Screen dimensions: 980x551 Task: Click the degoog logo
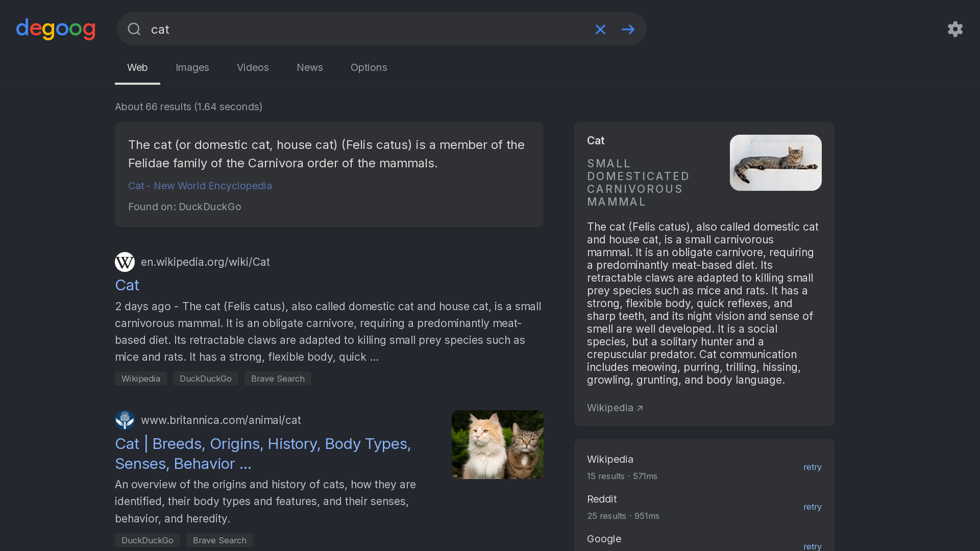(56, 29)
